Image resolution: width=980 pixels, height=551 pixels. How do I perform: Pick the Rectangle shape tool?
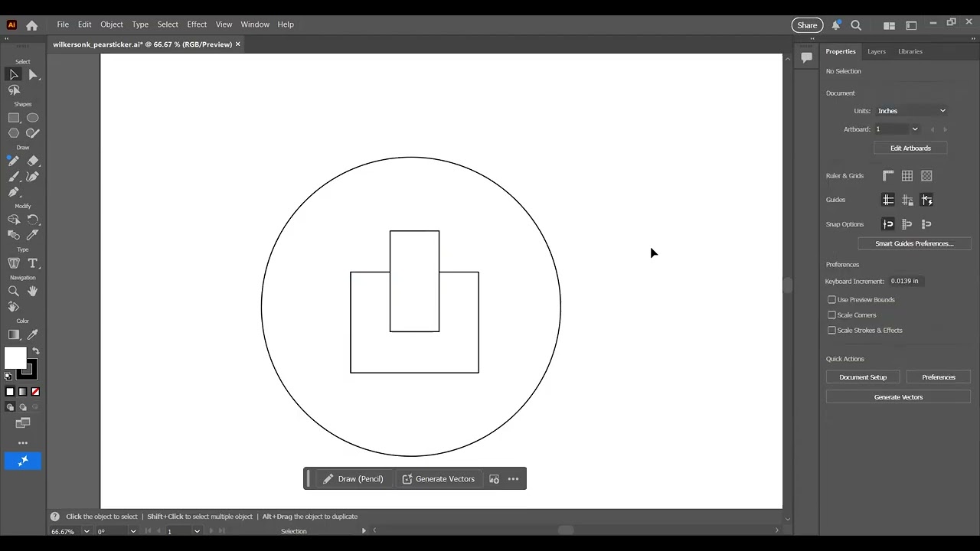click(x=14, y=118)
